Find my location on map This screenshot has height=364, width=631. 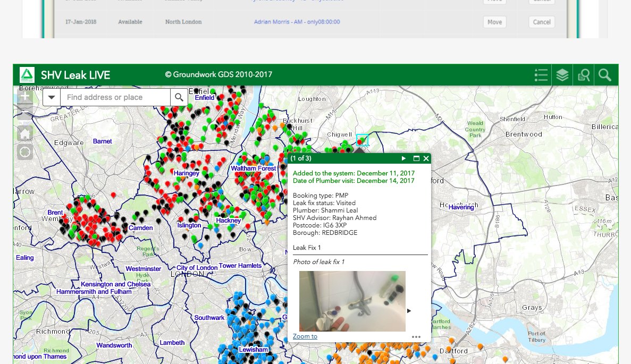(25, 152)
